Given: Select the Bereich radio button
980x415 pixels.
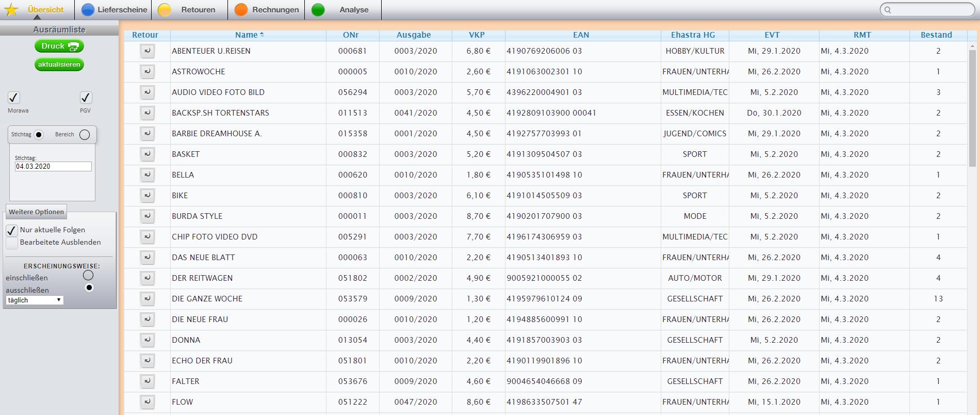Looking at the screenshot, I should (x=85, y=135).
